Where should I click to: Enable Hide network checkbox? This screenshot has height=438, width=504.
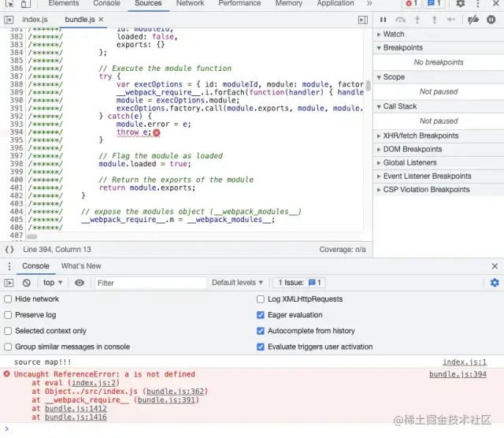[8, 299]
